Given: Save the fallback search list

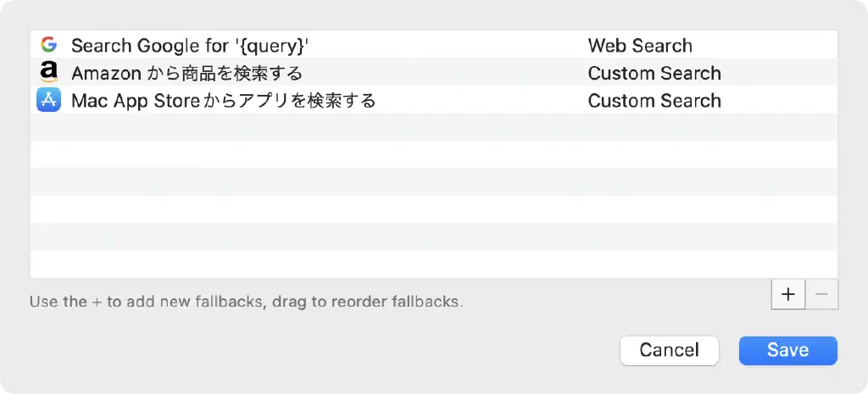Looking at the screenshot, I should pyautogui.click(x=787, y=350).
